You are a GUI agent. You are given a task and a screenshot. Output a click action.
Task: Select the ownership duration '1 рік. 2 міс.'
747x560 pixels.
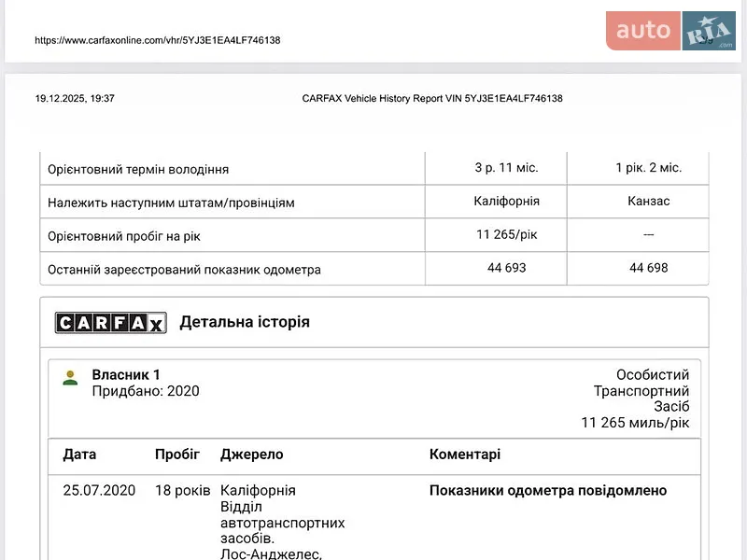(x=648, y=168)
